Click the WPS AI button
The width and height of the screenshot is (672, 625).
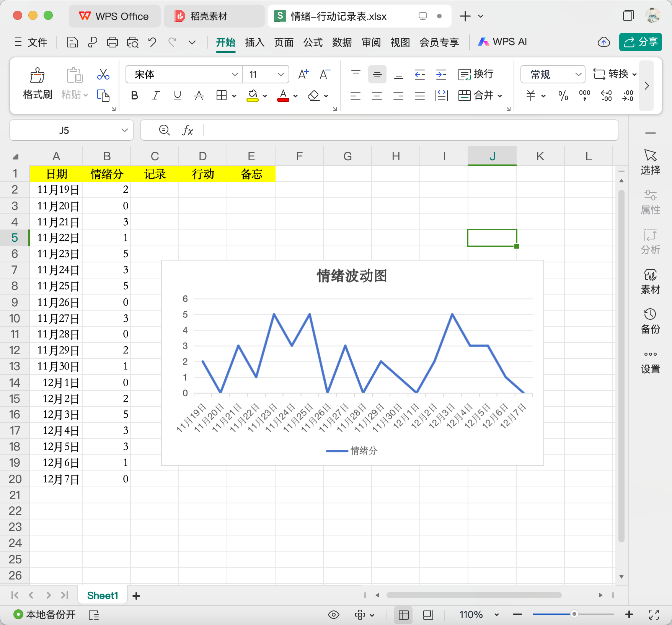pyautogui.click(x=502, y=42)
